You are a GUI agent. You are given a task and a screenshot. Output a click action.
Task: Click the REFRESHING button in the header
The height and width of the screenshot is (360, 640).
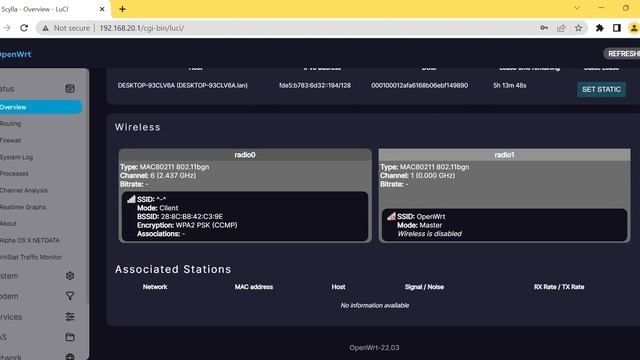click(622, 54)
